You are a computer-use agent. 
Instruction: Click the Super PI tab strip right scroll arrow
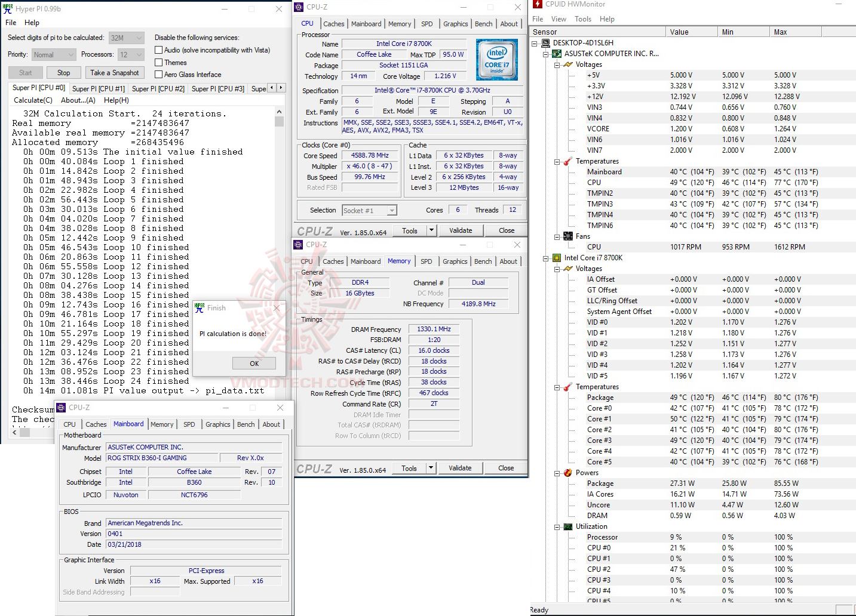pos(281,88)
